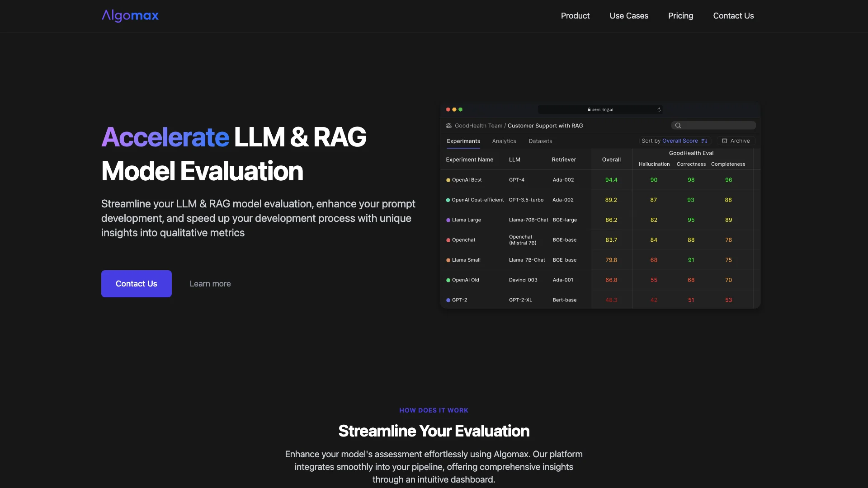This screenshot has height=488, width=868.
Task: Click the Llama-70B-Chat LLM cell
Action: click(x=528, y=220)
